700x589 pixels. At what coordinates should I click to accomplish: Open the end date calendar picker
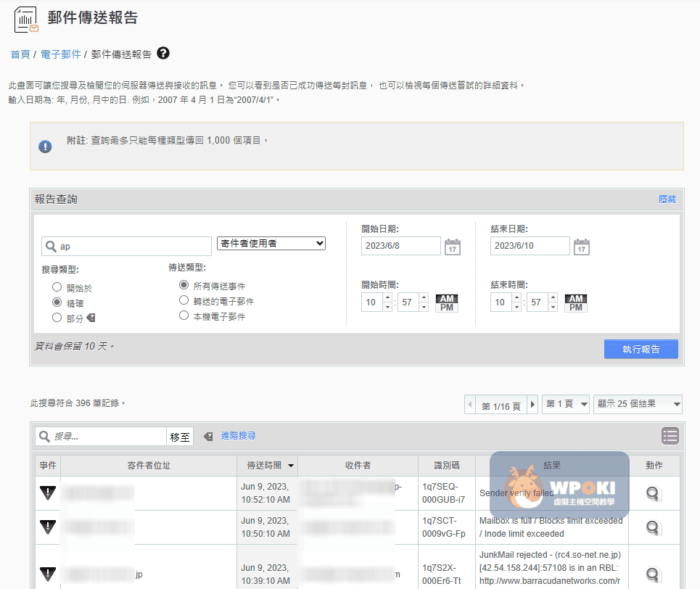click(581, 247)
